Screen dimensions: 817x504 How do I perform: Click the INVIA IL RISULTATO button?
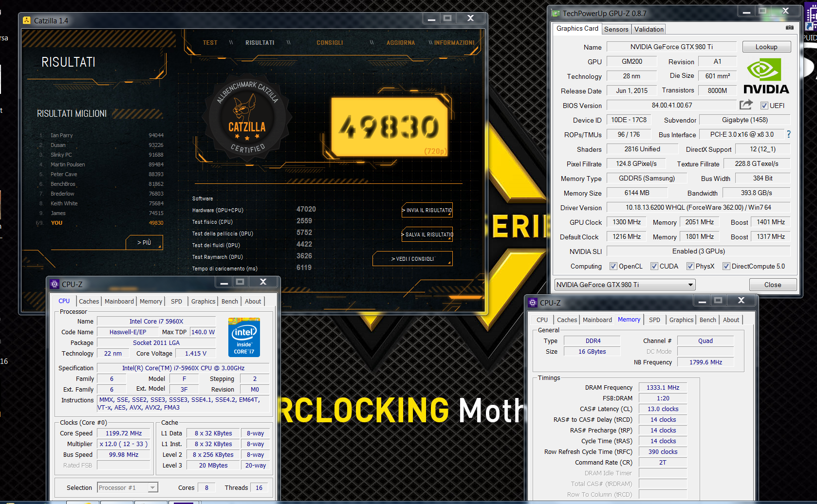point(427,210)
